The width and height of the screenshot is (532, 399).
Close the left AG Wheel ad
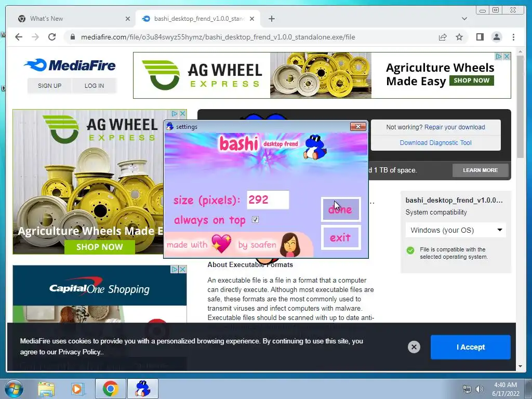182,113
